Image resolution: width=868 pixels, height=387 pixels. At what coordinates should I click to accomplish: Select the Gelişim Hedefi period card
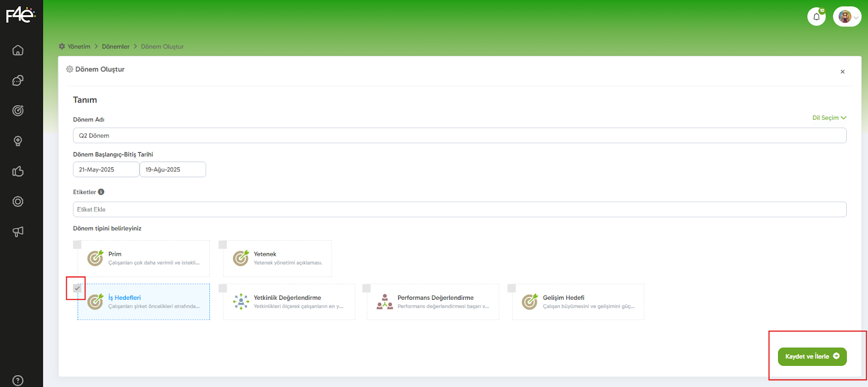578,302
